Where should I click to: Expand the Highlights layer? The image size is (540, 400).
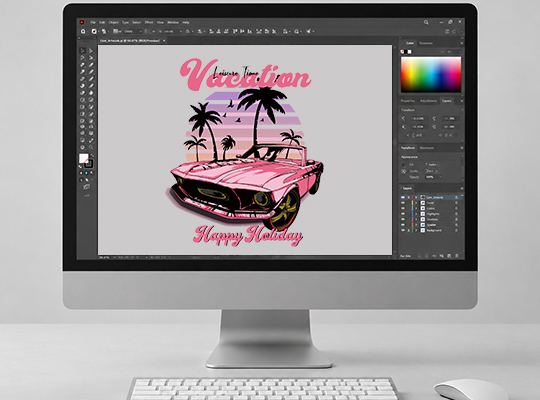pyautogui.click(x=416, y=214)
